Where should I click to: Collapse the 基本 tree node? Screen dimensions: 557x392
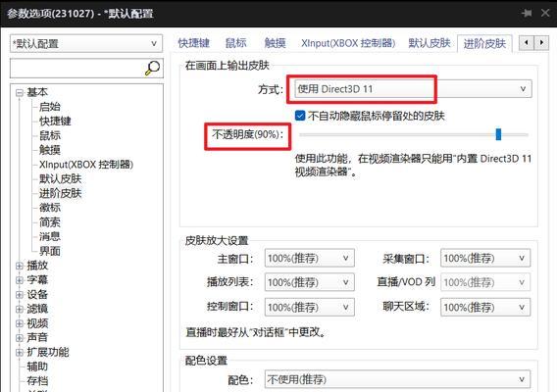click(20, 93)
